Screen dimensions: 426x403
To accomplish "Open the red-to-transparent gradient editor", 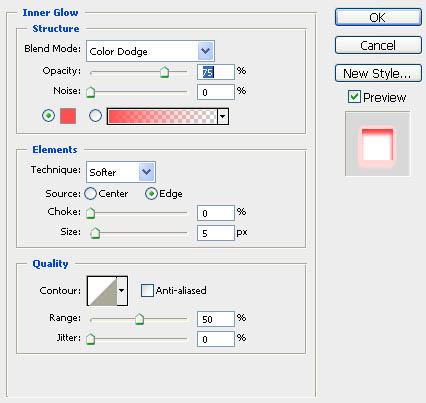I will 162,116.
